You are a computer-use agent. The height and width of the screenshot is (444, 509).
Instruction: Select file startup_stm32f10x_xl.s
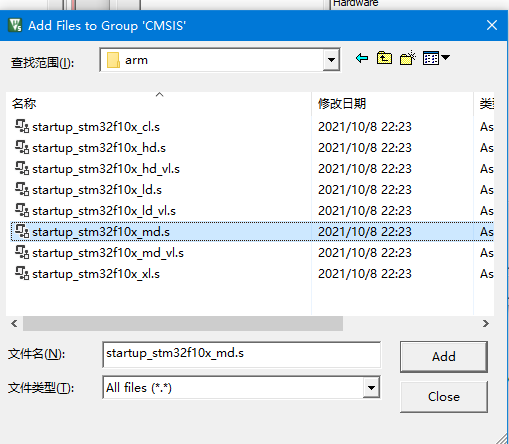tap(96, 274)
